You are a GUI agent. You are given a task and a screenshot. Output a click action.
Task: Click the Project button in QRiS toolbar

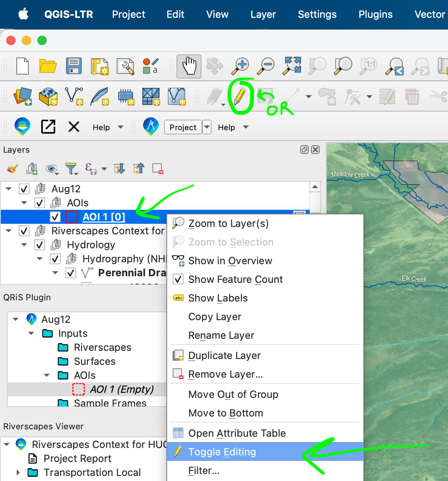coord(183,127)
